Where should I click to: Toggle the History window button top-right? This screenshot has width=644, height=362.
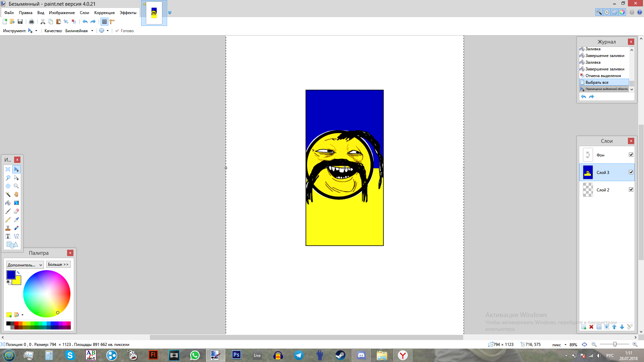[607, 12]
